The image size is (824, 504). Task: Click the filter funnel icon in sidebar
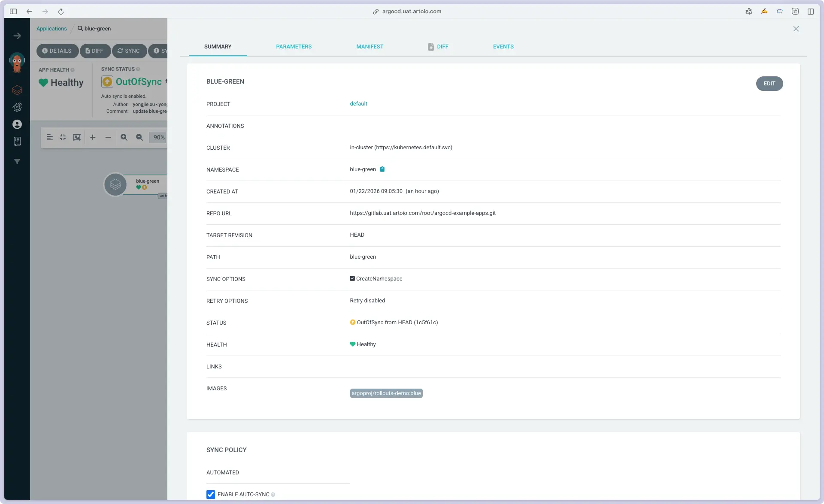point(17,162)
